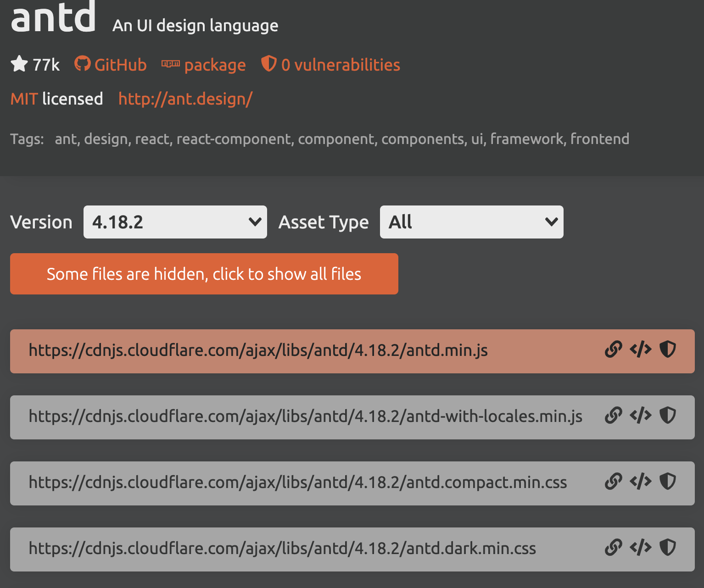Click the 'components' tag
This screenshot has height=588, width=704.
point(422,139)
